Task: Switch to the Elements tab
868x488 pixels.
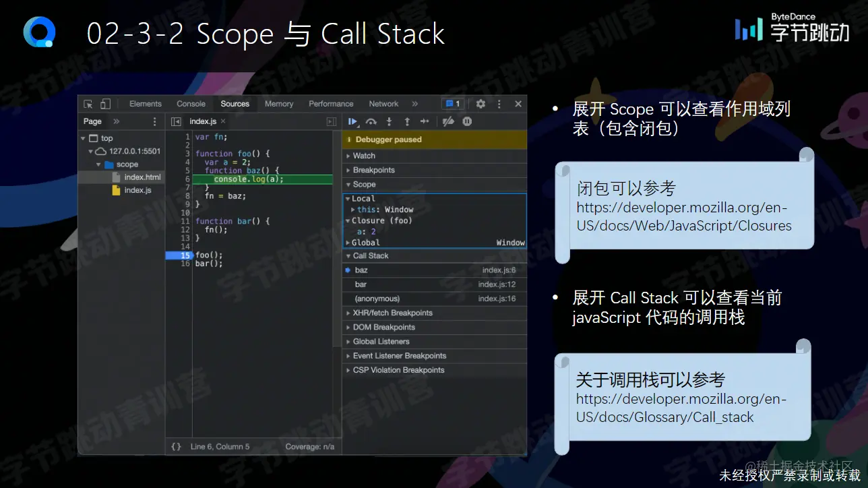Action: tap(146, 104)
